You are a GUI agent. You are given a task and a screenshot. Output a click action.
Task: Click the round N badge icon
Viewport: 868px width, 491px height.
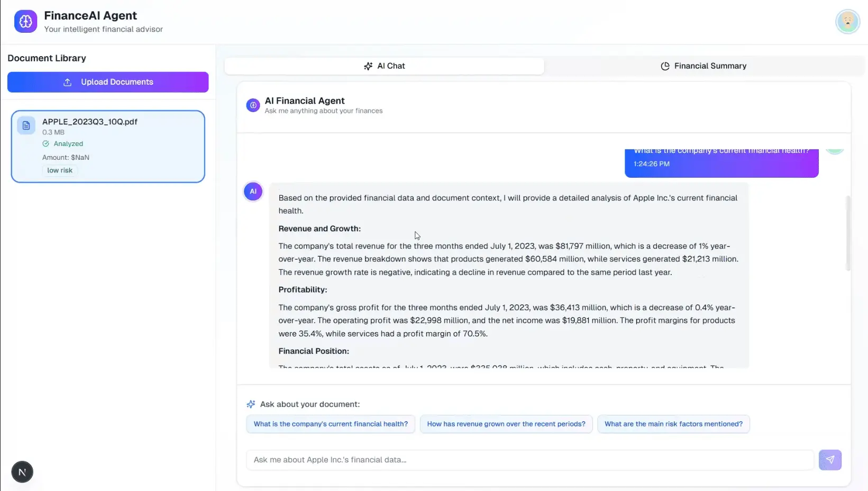coord(22,472)
